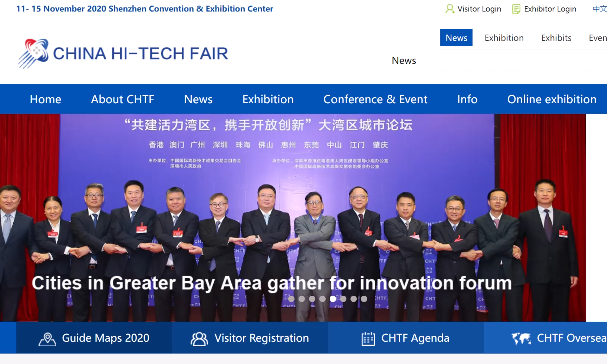Show the third carousel slide dot
Image resolution: width=607 pixels, height=364 pixels.
point(312,299)
